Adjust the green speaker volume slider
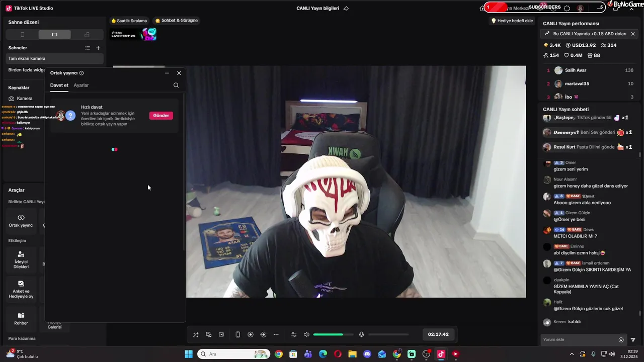Image resolution: width=644 pixels, height=362 pixels. tap(333, 334)
